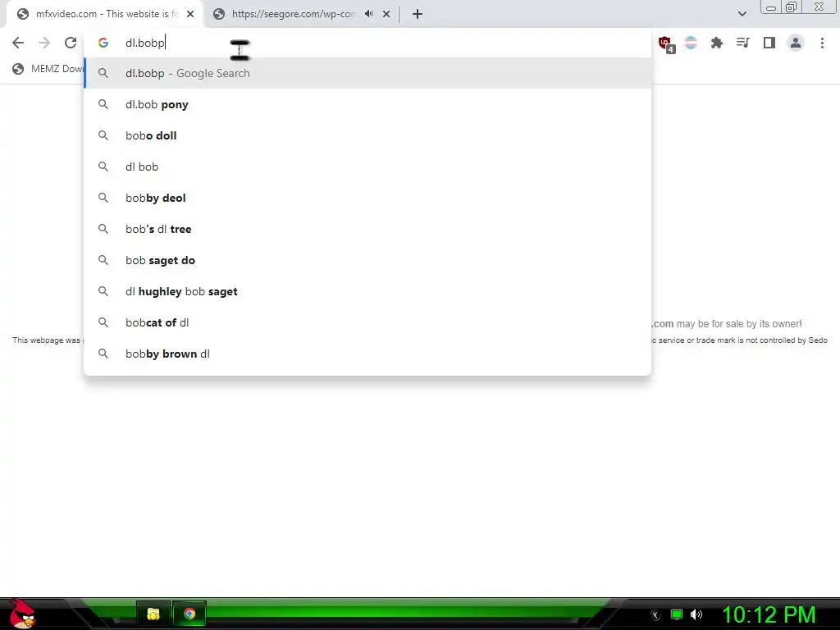Toggle the browser side panel icon
This screenshot has height=630, width=840.
pyautogui.click(x=769, y=43)
